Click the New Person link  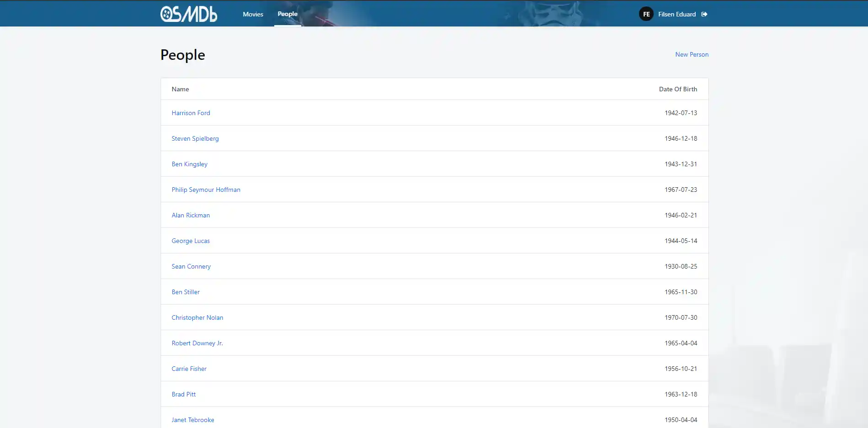point(692,54)
